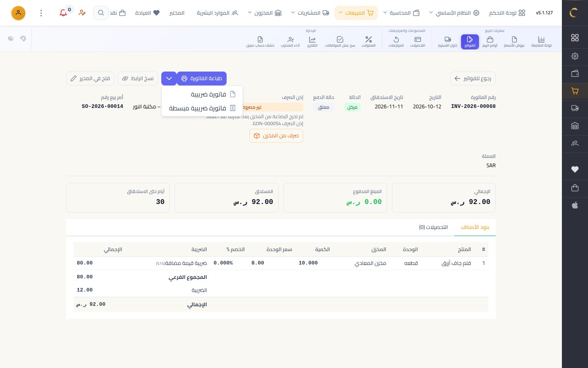588x368 pixels.
Task: Click the heart icon in the dark sidebar
Action: coord(575,169)
